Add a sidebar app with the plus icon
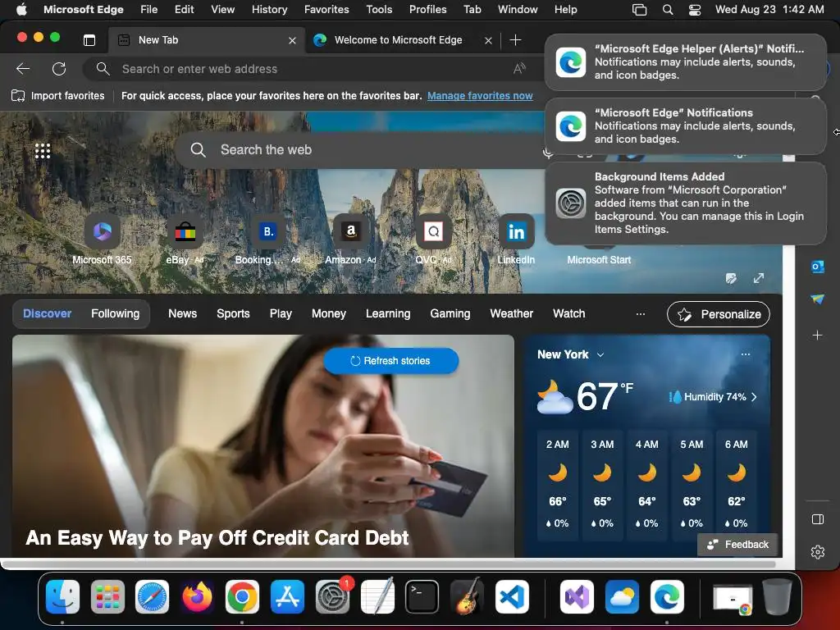The image size is (840, 630). click(x=818, y=336)
